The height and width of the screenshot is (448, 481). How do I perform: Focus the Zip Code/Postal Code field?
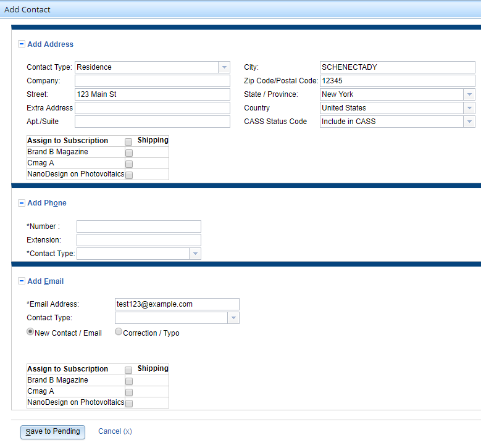pos(397,81)
